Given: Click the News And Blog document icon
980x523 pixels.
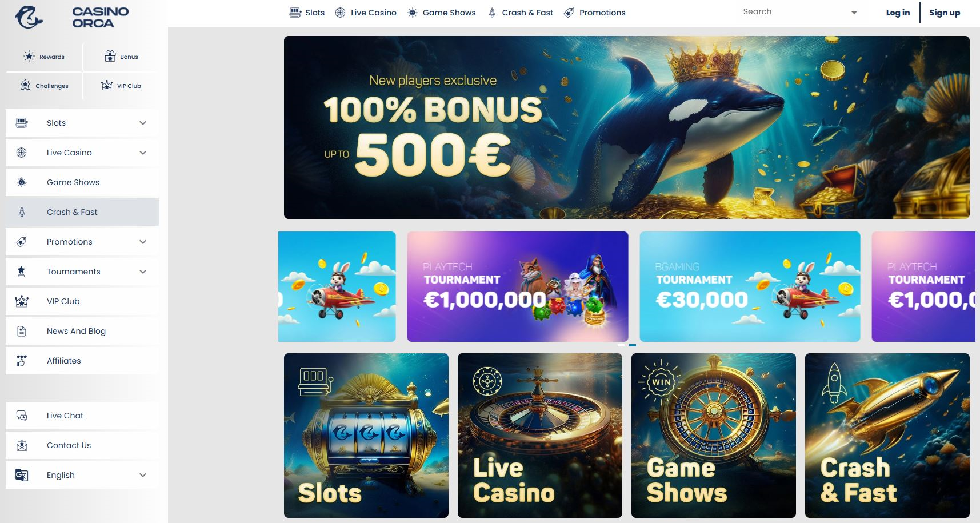Looking at the screenshot, I should click(x=22, y=331).
